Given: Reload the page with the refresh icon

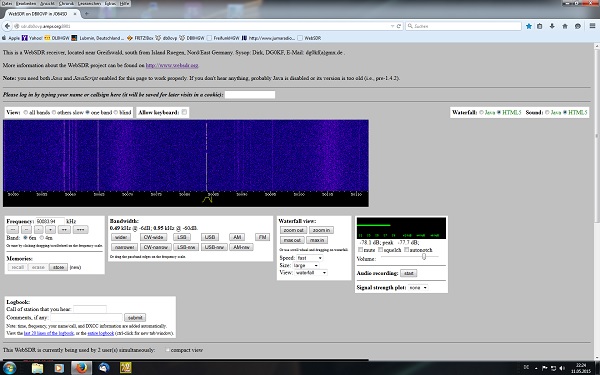Looking at the screenshot, I should click(x=399, y=26).
